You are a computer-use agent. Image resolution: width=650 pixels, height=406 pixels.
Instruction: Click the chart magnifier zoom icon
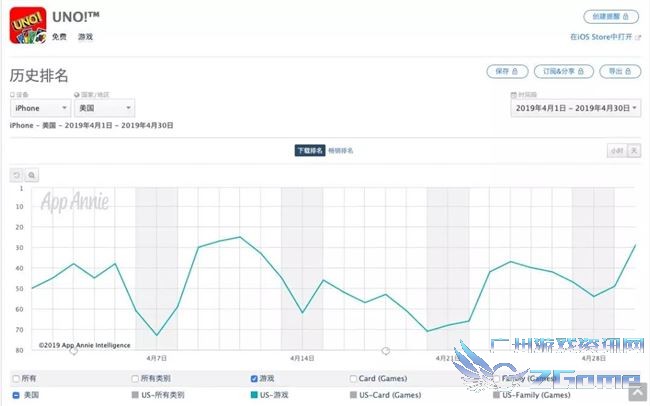coord(32,175)
